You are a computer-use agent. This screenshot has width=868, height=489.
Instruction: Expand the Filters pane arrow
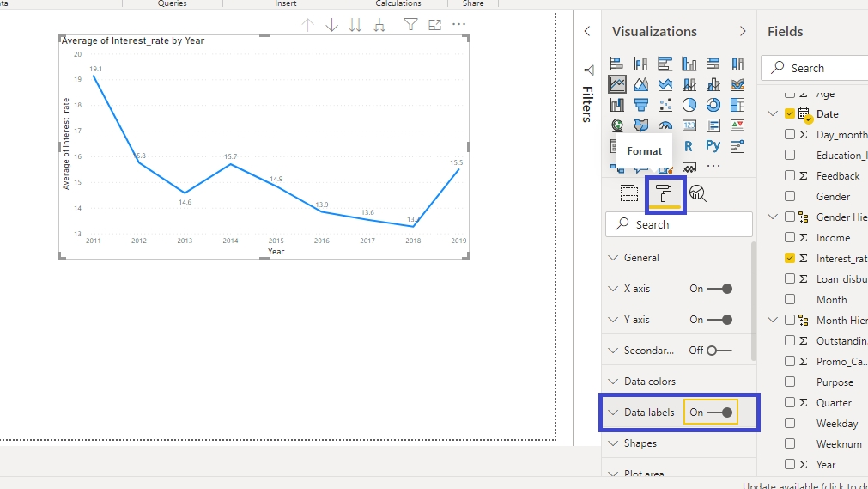tap(587, 32)
